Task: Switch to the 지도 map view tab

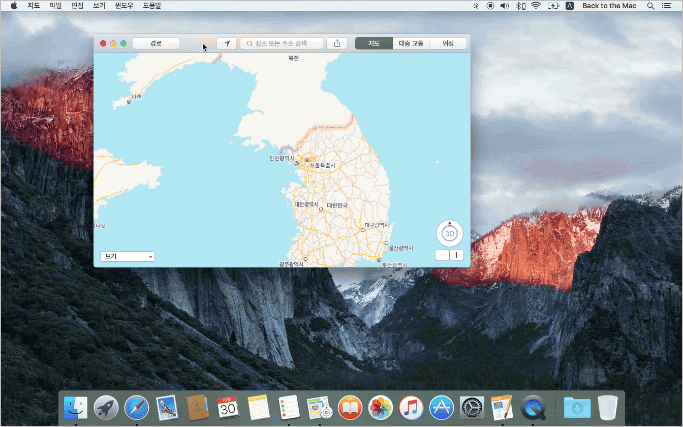Action: point(374,43)
